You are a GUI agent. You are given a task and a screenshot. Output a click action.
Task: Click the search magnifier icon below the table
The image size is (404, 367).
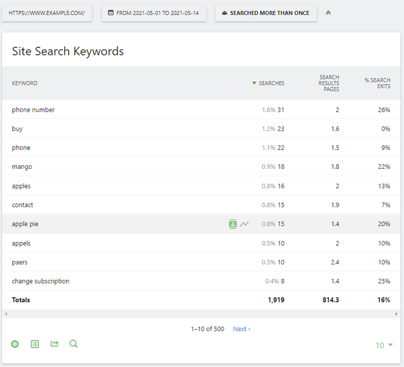73,344
